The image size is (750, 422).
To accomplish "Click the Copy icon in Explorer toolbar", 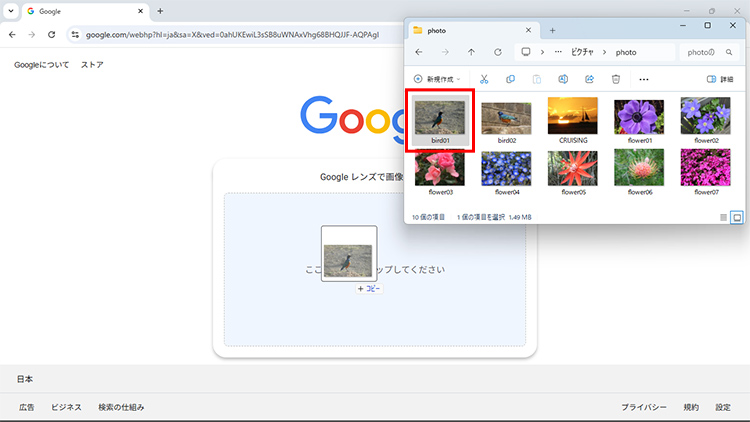I will (510, 79).
